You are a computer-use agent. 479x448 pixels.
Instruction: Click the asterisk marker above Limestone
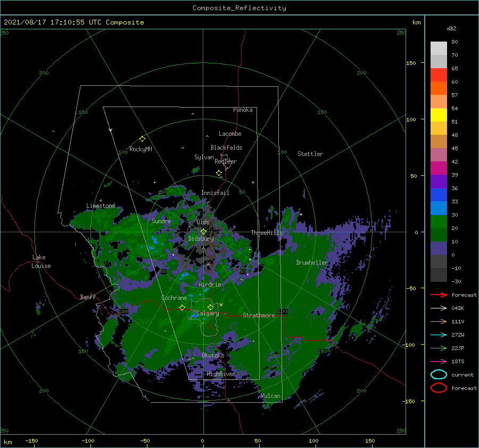(x=101, y=201)
